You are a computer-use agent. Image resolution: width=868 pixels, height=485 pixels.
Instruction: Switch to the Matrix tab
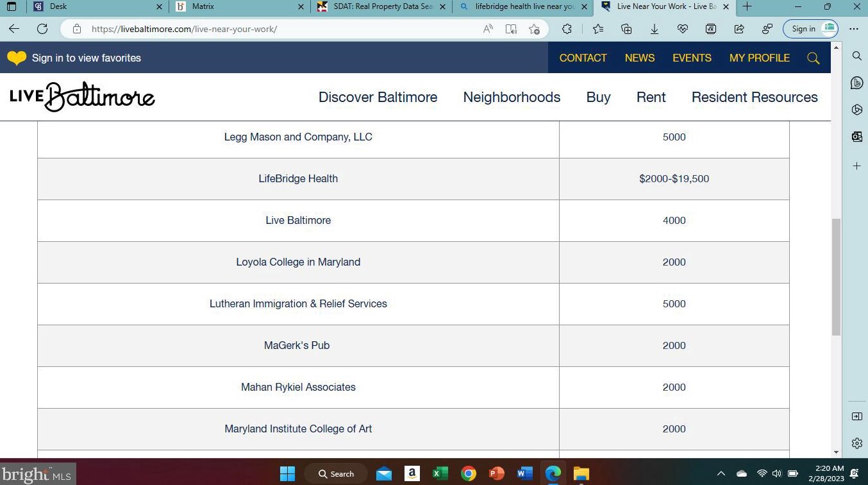click(x=240, y=6)
